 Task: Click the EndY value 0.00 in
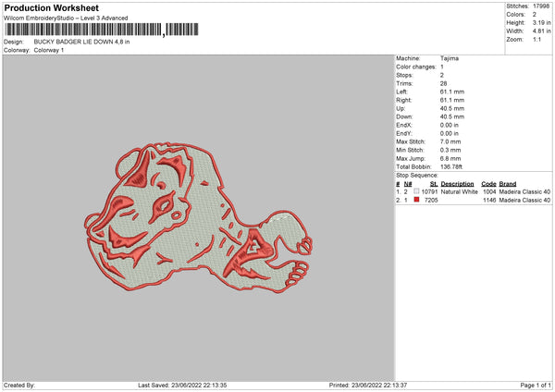pos(450,134)
